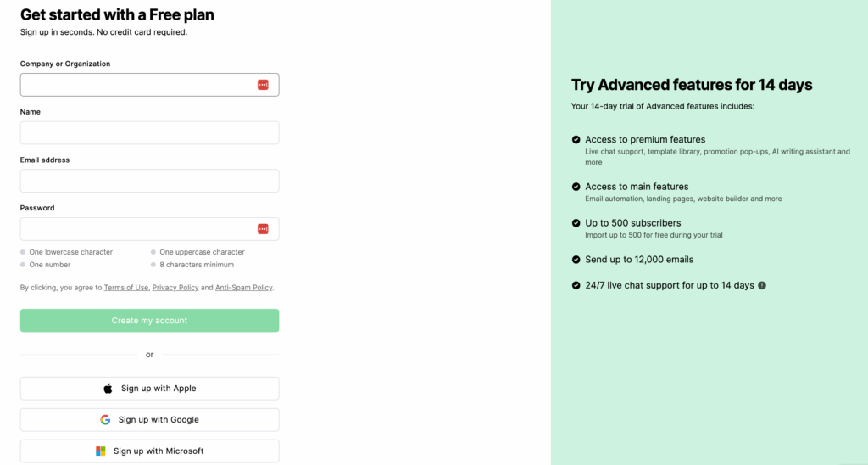The width and height of the screenshot is (868, 465).
Task: Open the Terms of Use link
Action: tap(126, 288)
